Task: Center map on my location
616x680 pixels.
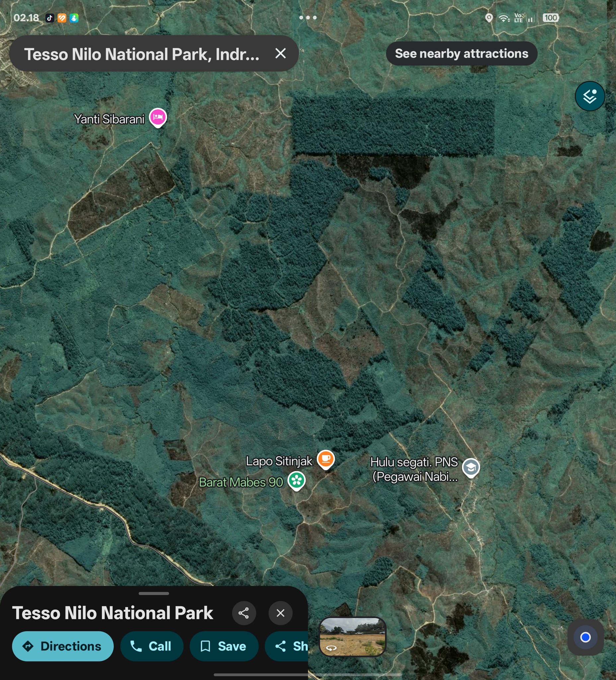Action: click(585, 637)
